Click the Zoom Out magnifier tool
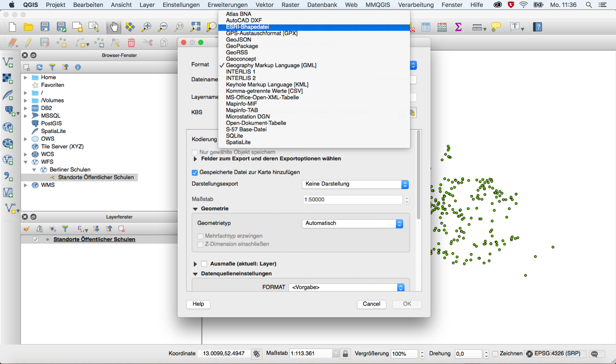This screenshot has height=364, width=616. click(x=162, y=27)
